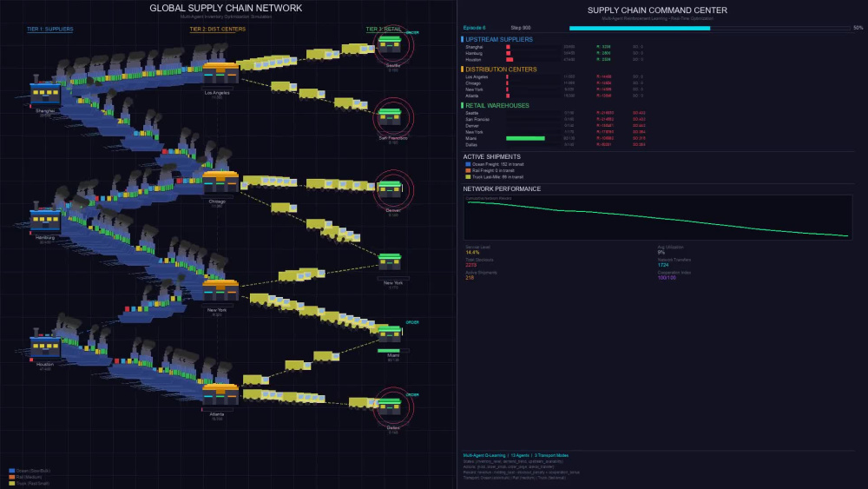Click the Hamburg row in Upstream Suppliers list
The width and height of the screenshot is (868, 489).
coord(555,53)
